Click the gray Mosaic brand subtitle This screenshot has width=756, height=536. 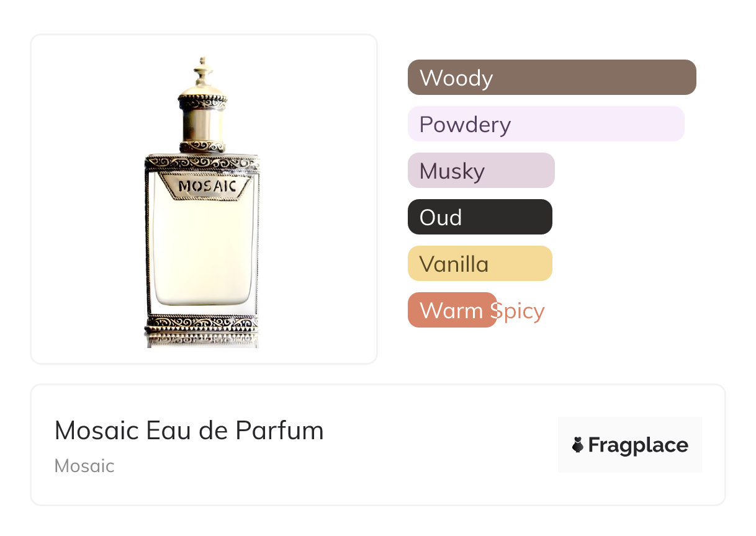(84, 466)
